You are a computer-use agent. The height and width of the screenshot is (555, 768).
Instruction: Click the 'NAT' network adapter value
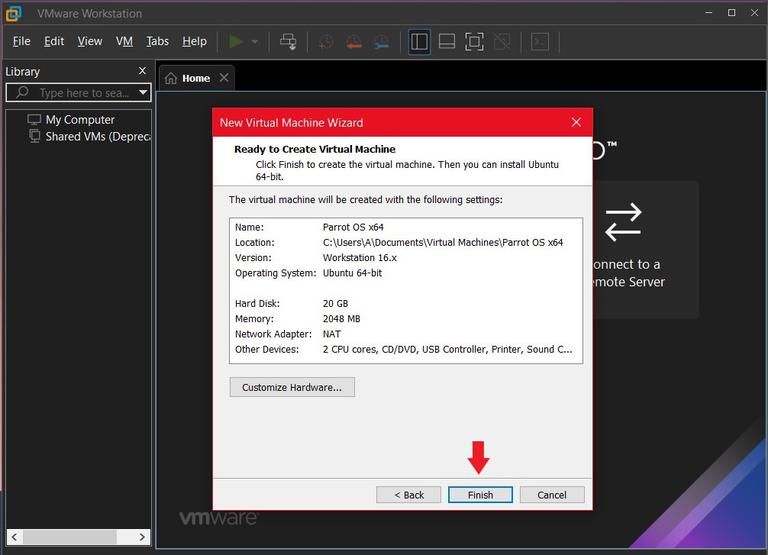pos(332,334)
